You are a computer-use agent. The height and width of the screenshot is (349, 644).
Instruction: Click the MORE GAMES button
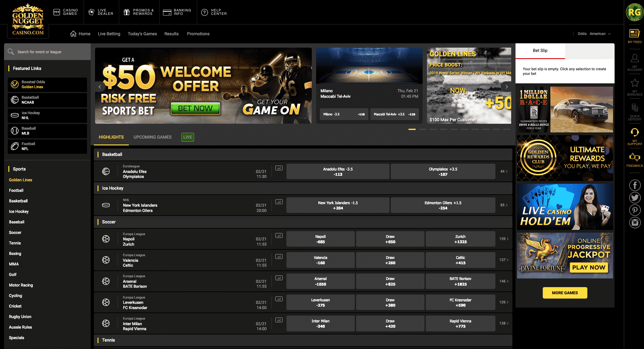[x=565, y=293]
